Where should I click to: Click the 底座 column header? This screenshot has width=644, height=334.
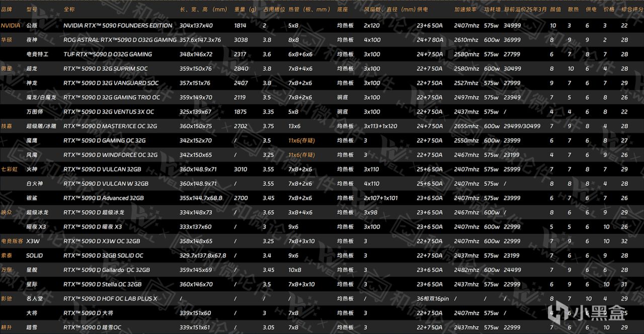click(343, 10)
